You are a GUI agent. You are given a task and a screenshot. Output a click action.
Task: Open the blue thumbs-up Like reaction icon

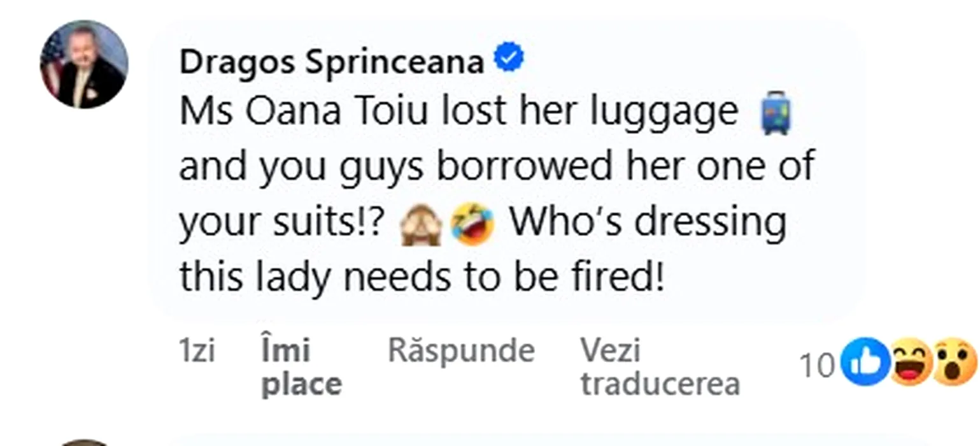point(865,363)
